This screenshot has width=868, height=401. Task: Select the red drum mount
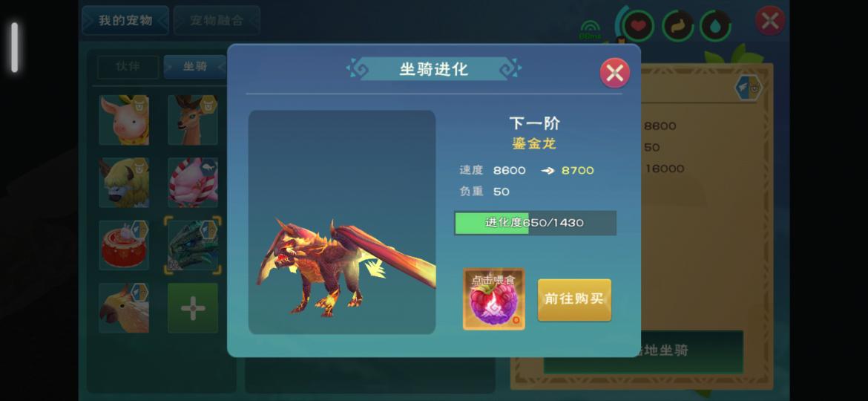(124, 245)
